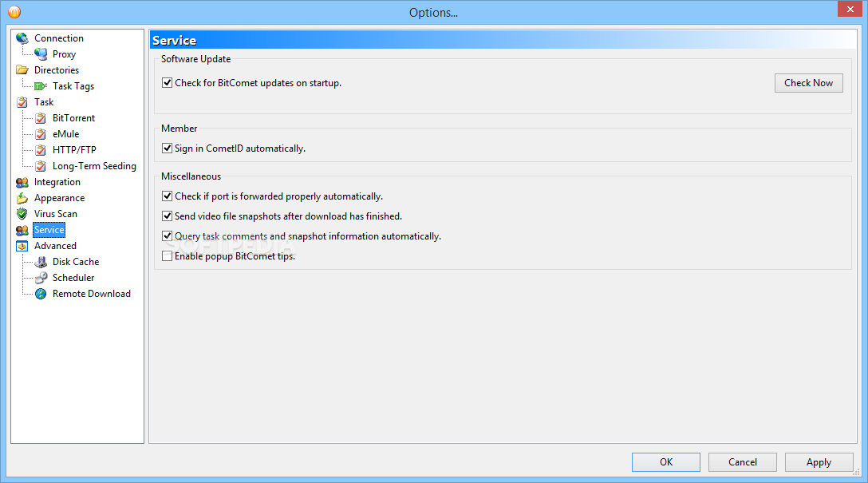Select Remote Download entry
868x483 pixels.
pos(91,294)
